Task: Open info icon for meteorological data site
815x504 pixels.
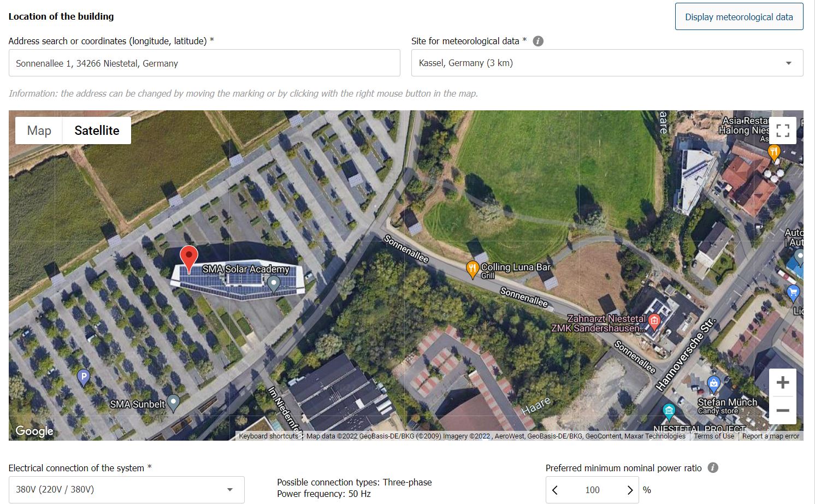Action: click(538, 41)
